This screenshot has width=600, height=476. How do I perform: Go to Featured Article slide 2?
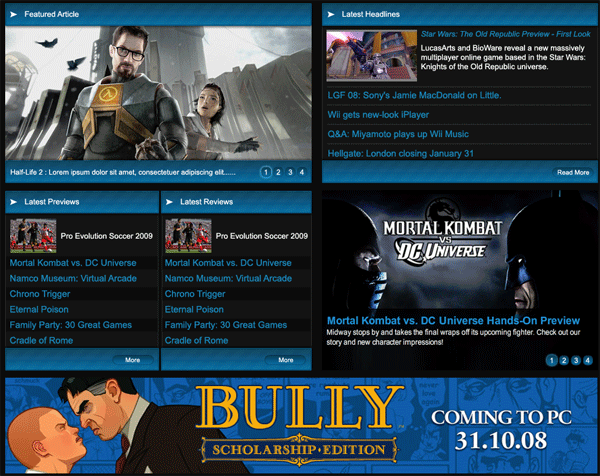278,172
